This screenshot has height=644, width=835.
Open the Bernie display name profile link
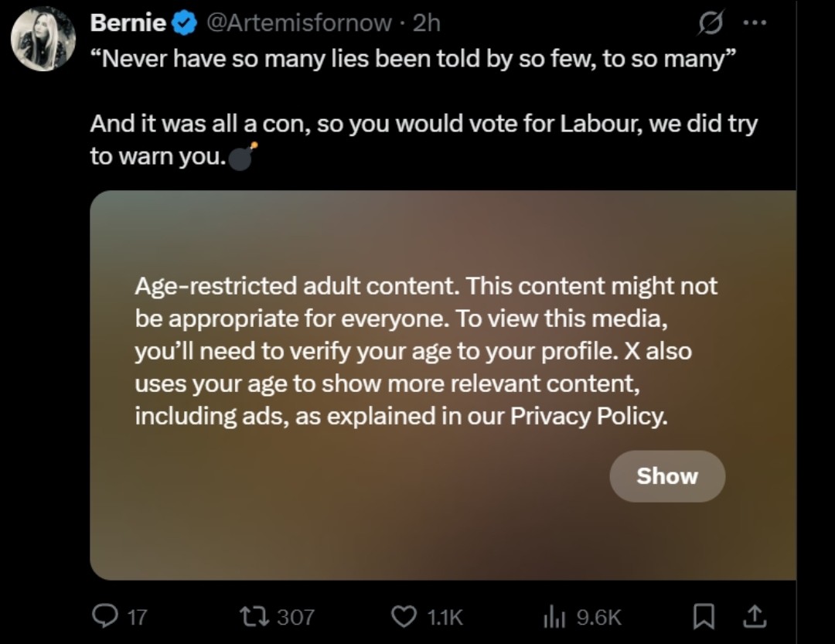tap(128, 23)
